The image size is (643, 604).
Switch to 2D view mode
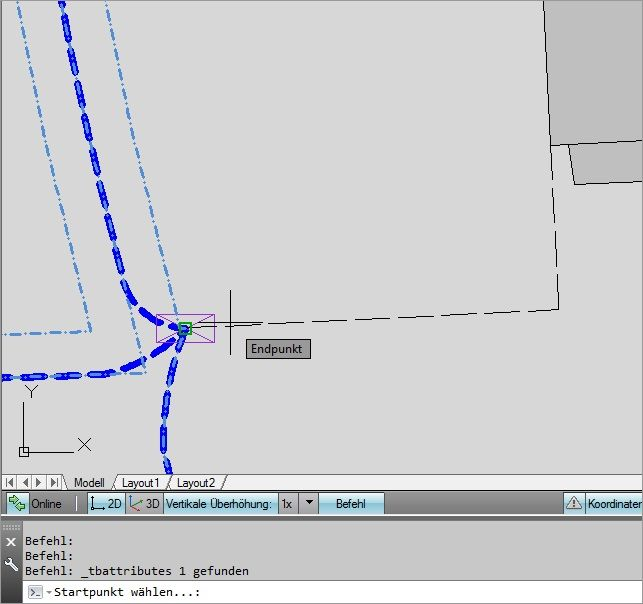[106, 503]
